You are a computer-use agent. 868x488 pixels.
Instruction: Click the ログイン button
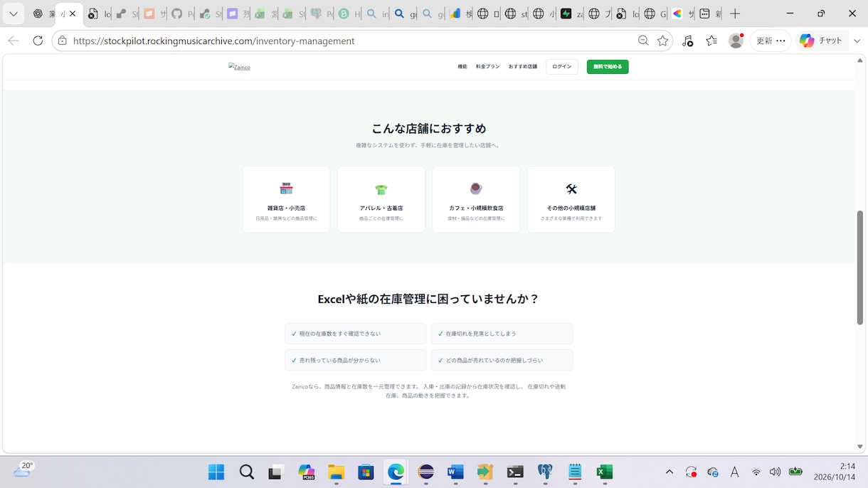(x=562, y=67)
